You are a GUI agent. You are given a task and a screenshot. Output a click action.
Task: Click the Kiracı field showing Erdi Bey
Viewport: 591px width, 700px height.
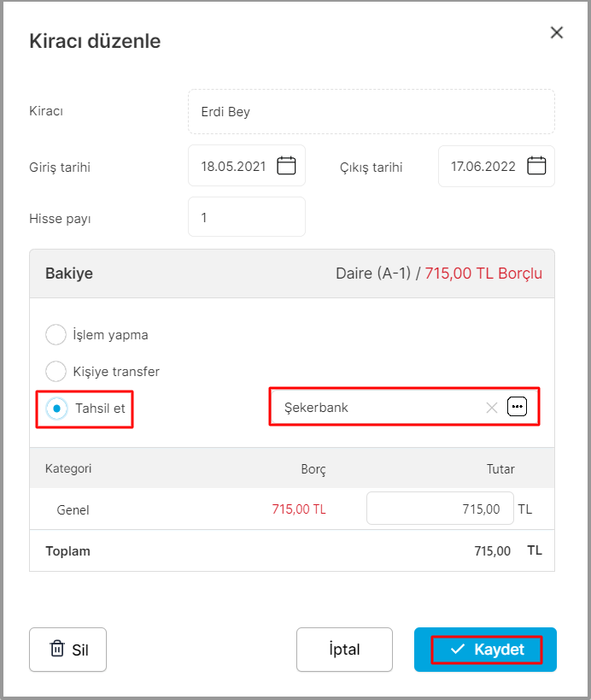pyautogui.click(x=372, y=112)
